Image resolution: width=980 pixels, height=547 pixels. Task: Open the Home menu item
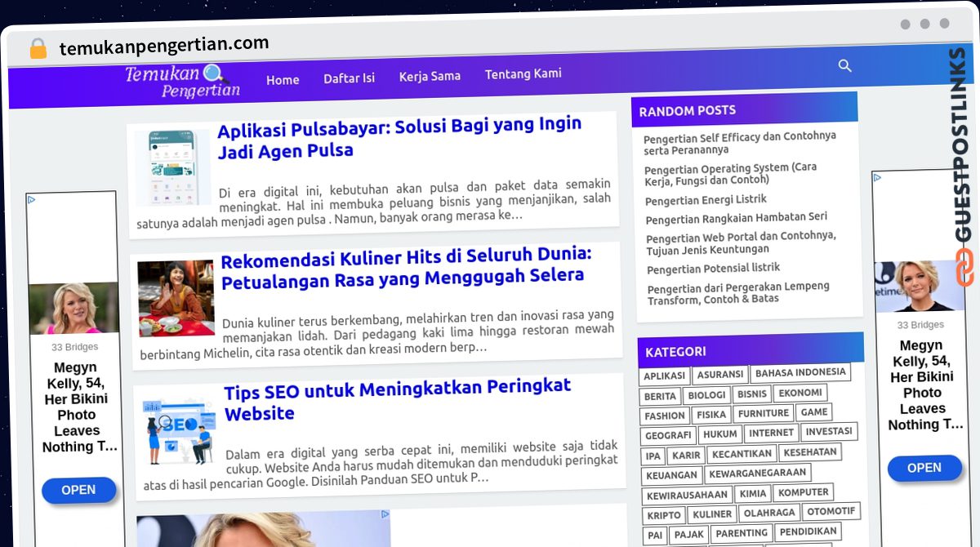pyautogui.click(x=283, y=80)
